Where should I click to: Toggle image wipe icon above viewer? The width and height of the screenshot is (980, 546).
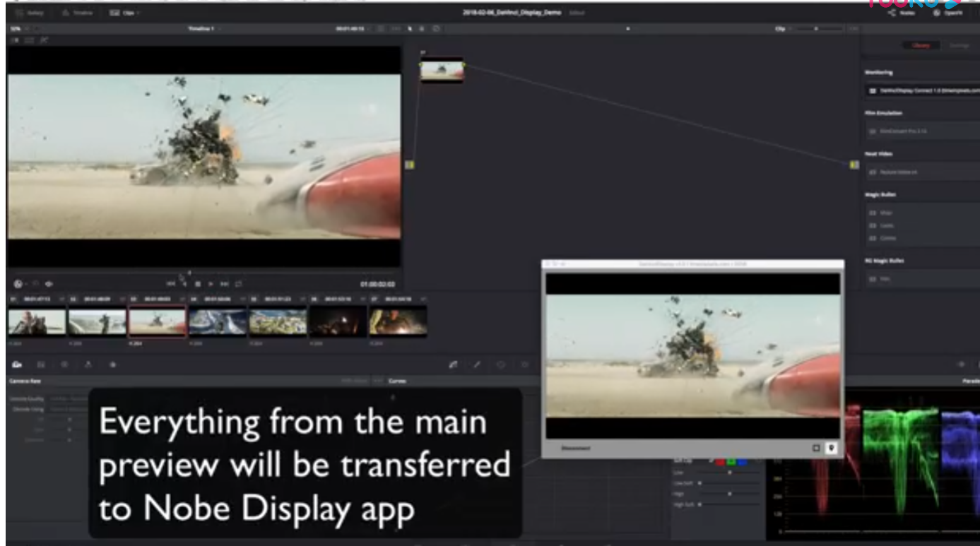(16, 40)
